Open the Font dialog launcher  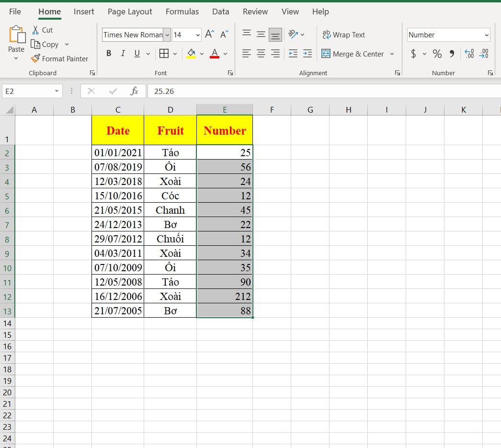(230, 73)
